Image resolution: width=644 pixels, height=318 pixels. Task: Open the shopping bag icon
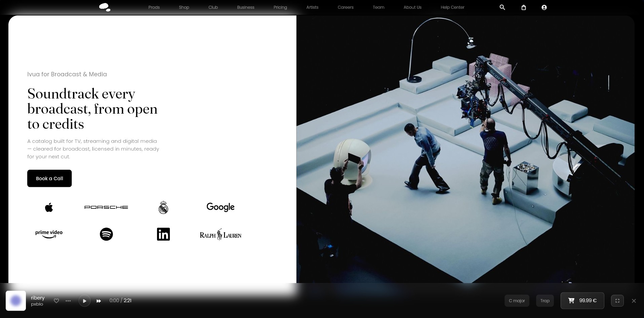[524, 7]
